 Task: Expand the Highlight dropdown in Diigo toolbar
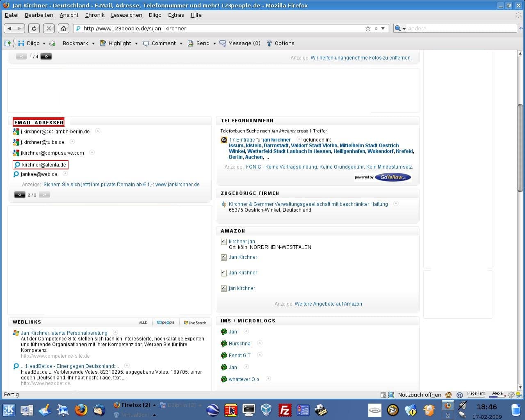coord(136,43)
